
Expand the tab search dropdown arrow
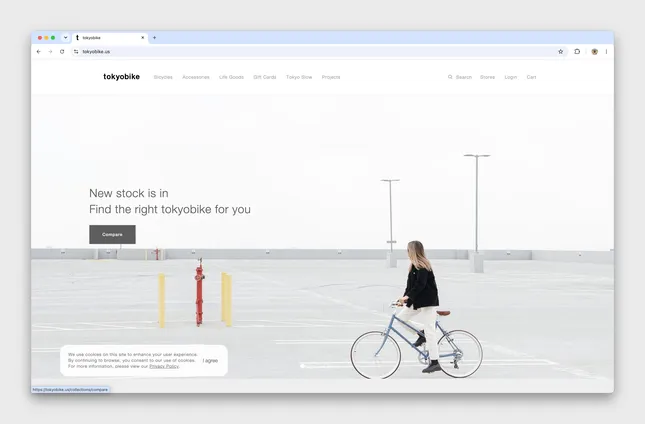(65, 38)
